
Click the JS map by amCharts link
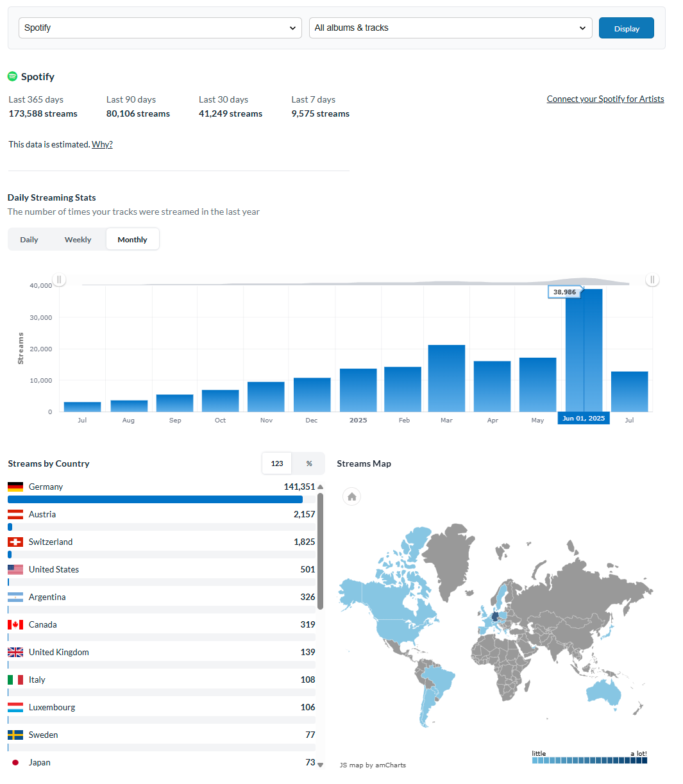[x=373, y=765]
